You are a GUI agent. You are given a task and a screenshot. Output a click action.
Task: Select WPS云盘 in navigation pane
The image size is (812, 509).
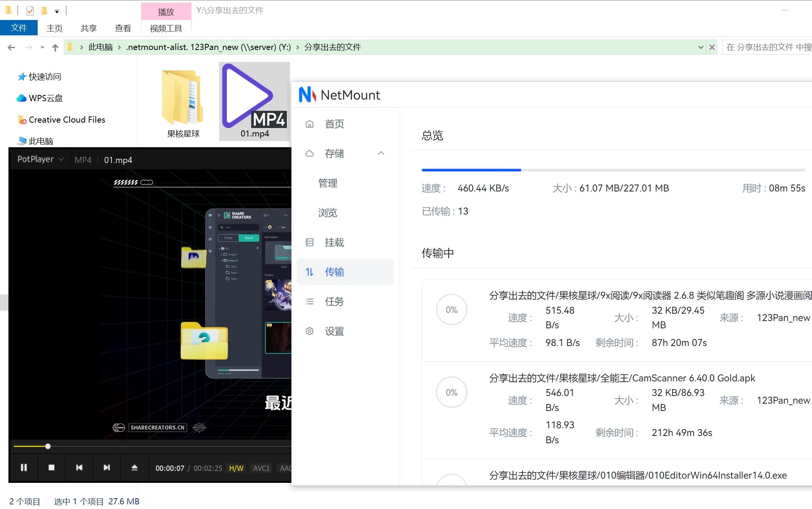46,98
